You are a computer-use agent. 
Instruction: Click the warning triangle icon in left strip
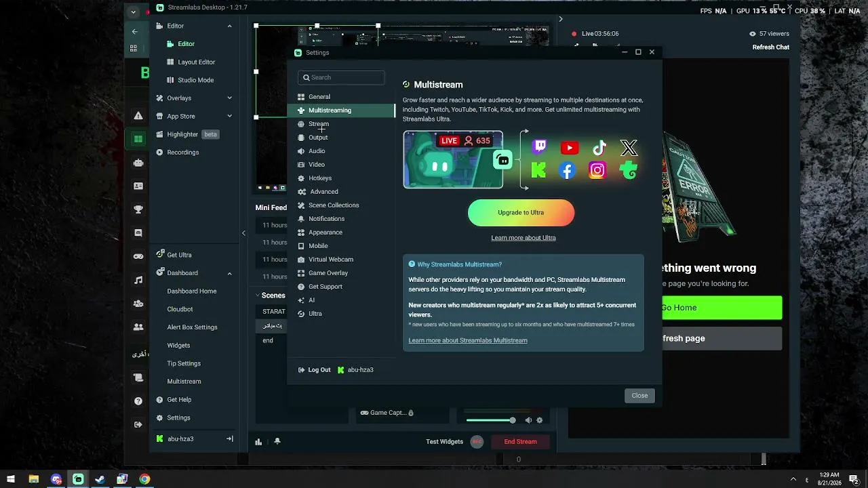tap(138, 115)
